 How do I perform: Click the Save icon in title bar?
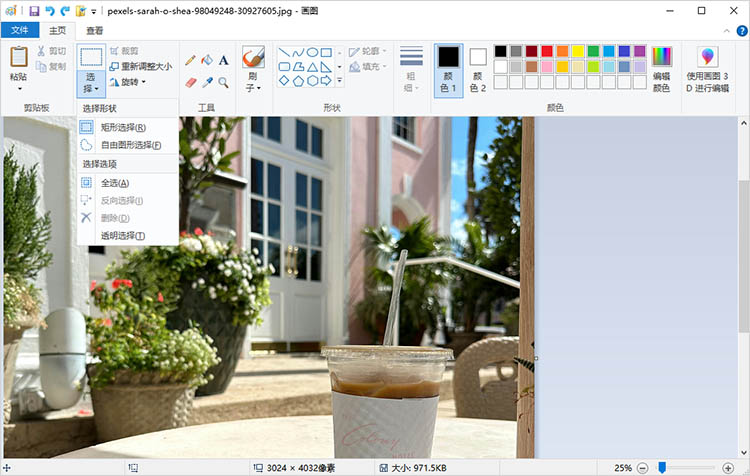[34, 11]
